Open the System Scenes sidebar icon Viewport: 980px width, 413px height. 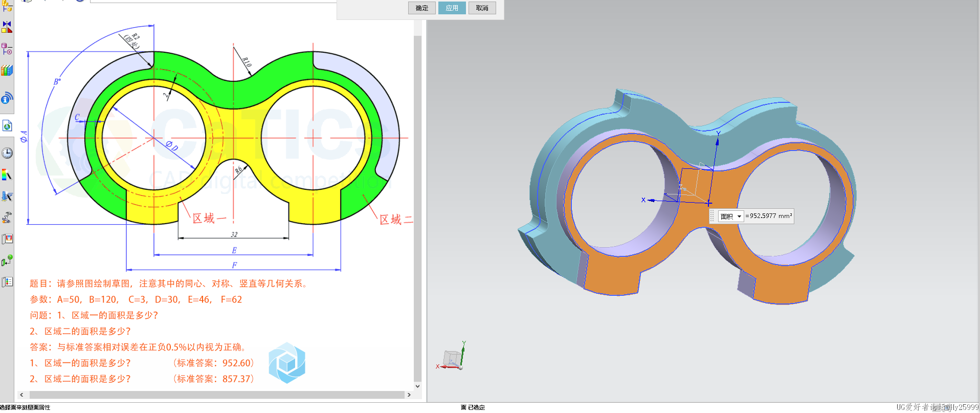click(x=7, y=261)
